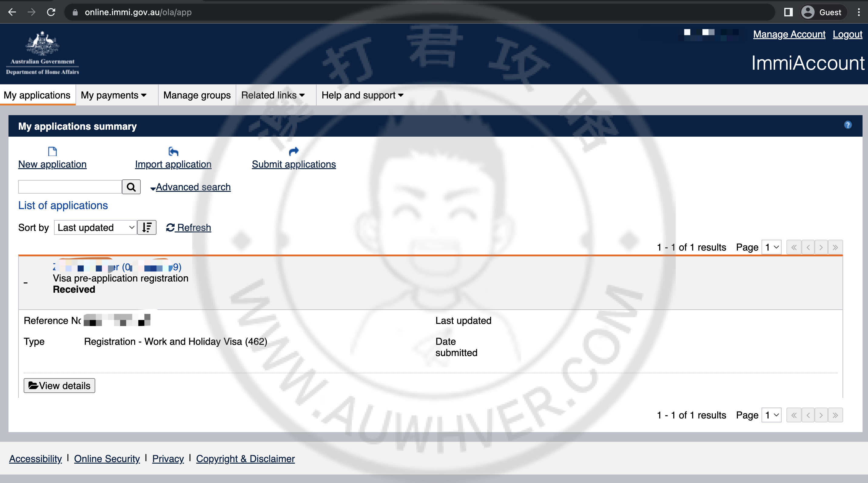Go to last page in bottom pager
Viewport: 868px width, 483px height.
(x=835, y=415)
